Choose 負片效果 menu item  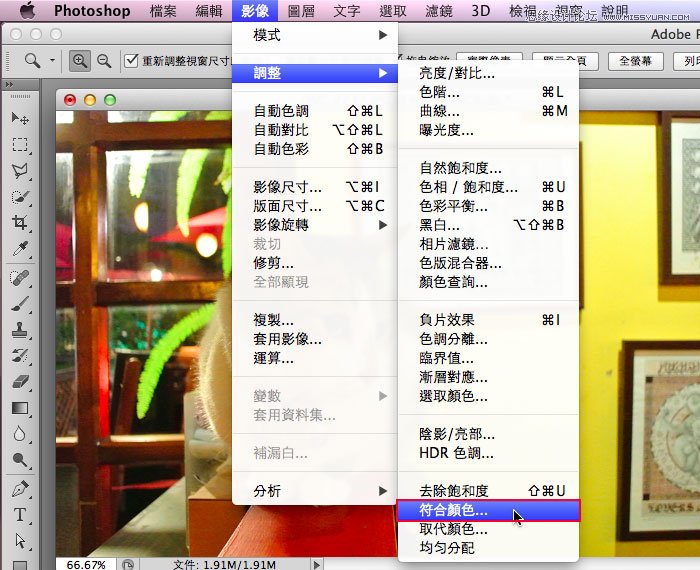pyautogui.click(x=488, y=320)
